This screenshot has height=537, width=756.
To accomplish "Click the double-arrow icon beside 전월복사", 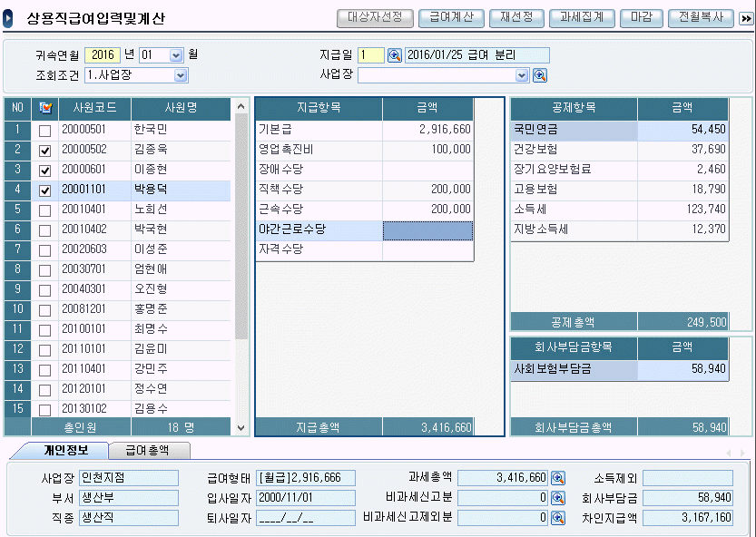I will 746,18.
